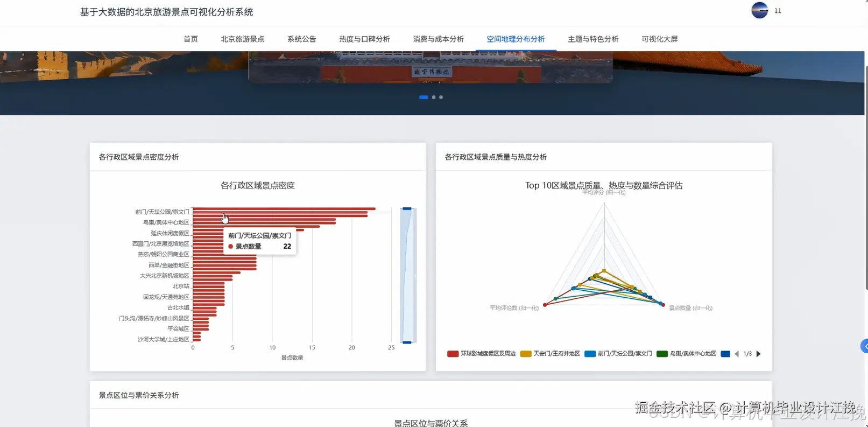Screen dimensions: 868x427
Task: Click the 西直门/北京展览馆地区 axis label
Action: click(160, 244)
